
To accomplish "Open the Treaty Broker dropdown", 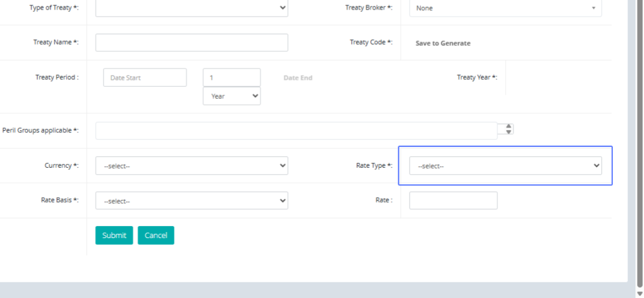I will click(505, 8).
